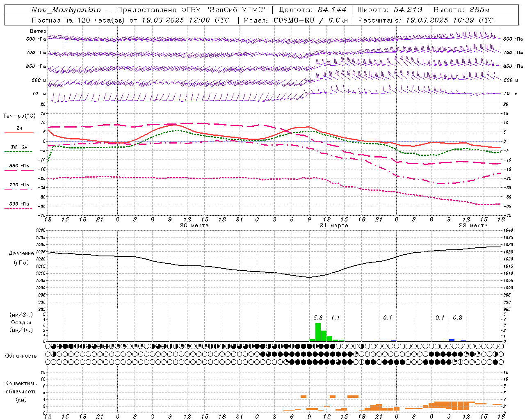The width and height of the screenshot is (525, 420).
Task: Click the '850 гПа' temperature legend entry
Action: (19, 166)
